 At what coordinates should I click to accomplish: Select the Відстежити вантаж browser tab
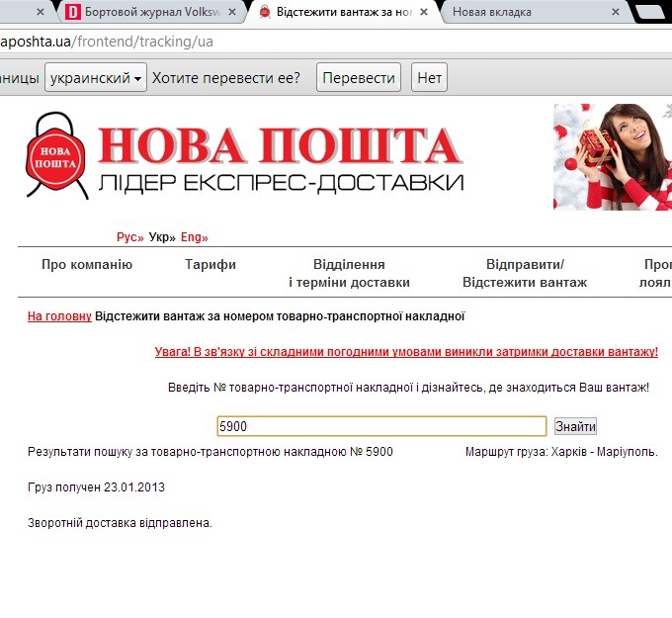(344, 12)
